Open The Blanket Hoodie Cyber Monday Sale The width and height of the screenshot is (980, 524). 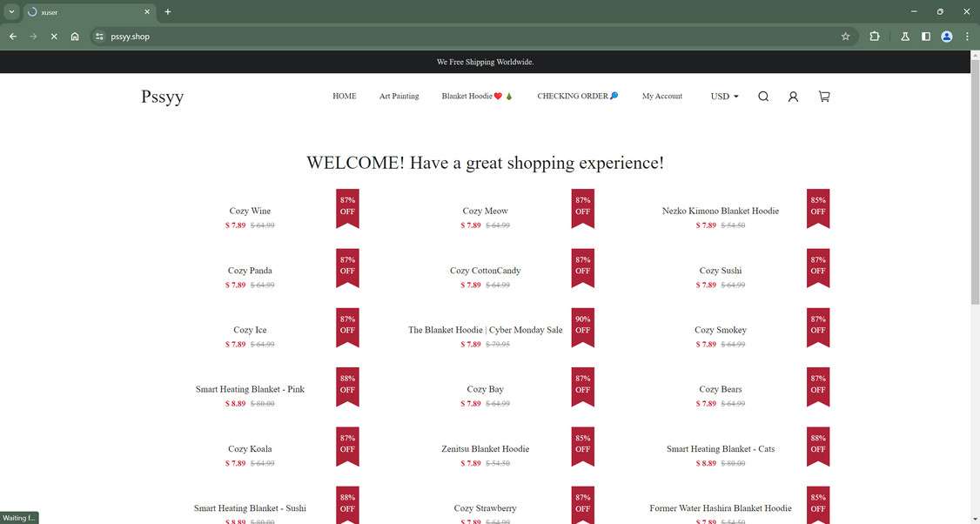click(485, 330)
